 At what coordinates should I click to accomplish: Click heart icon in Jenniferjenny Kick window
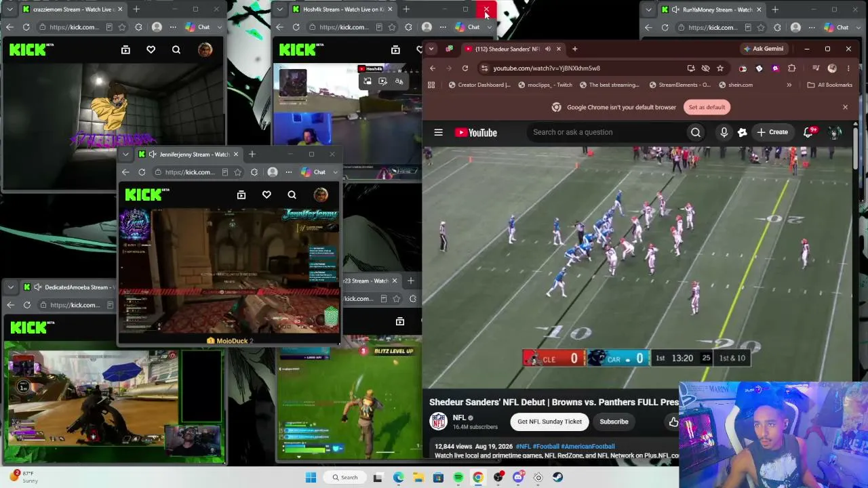point(267,195)
